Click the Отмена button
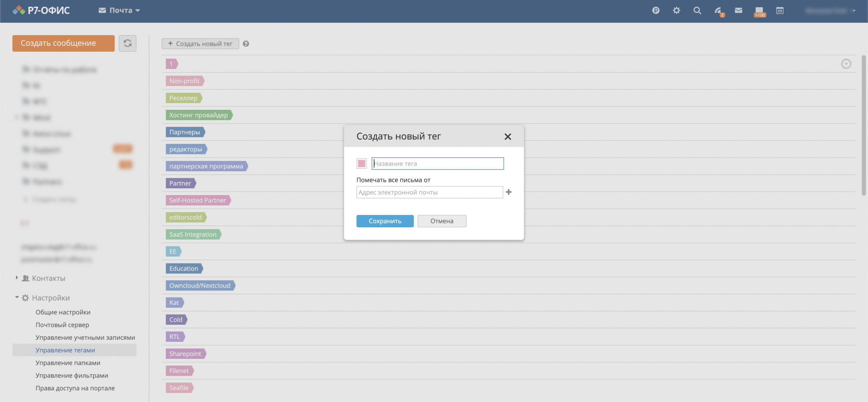The image size is (868, 402). coord(442,221)
